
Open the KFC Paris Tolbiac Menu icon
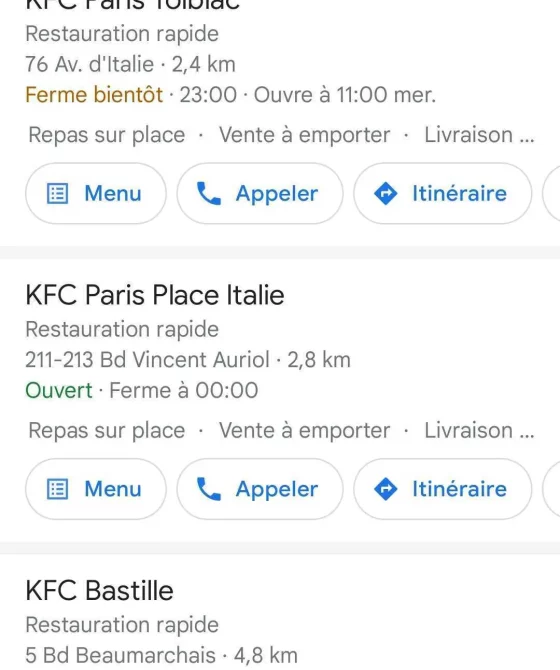click(x=57, y=194)
